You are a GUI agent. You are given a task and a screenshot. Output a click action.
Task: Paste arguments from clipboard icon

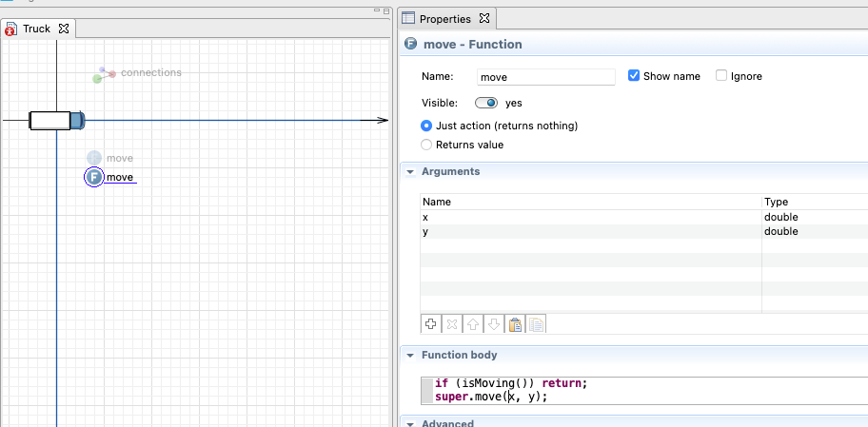[515, 324]
